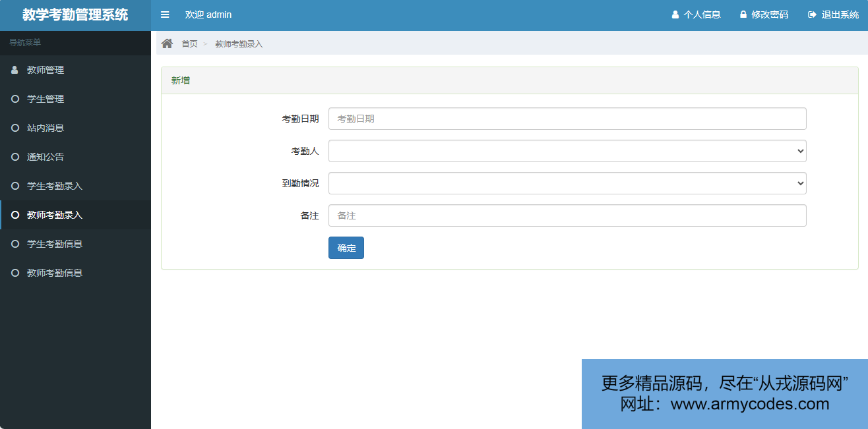Select 教师考勤录入 in navigation
Screen dimensions: 868x429
tap(75, 215)
